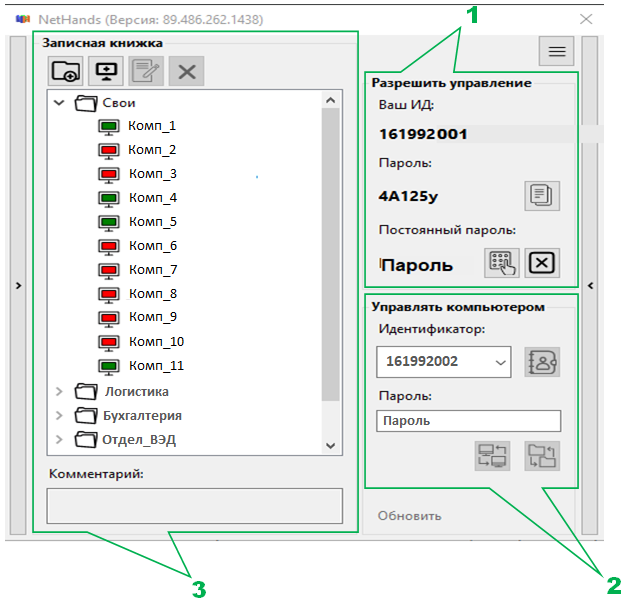This screenshot has width=638, height=610.
Task: Click the file transfer icon
Action: 541,455
